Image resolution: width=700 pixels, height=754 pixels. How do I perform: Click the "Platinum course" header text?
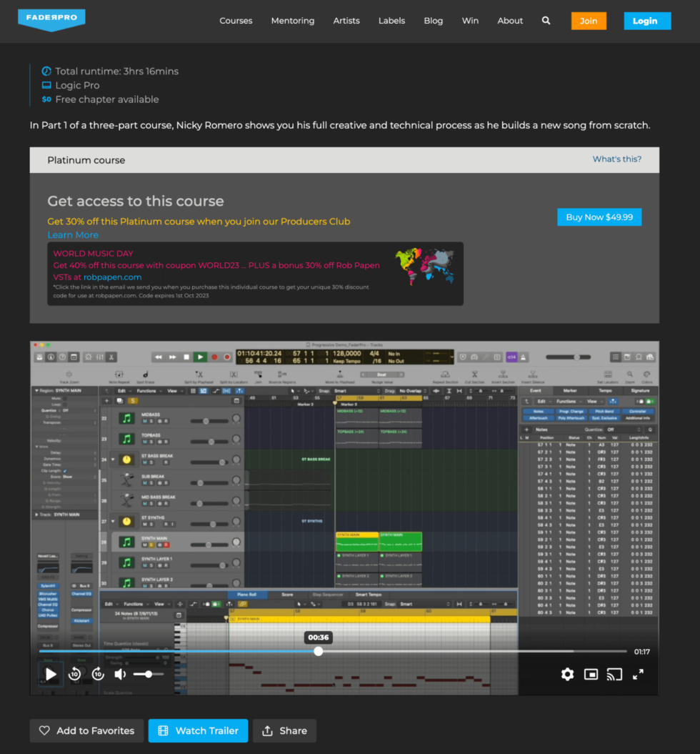coord(86,160)
